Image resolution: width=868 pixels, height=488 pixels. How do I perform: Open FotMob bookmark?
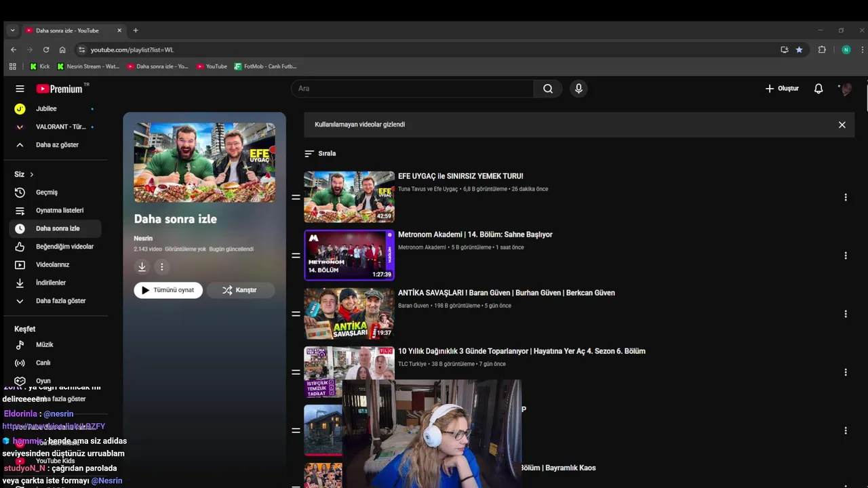pos(266,66)
